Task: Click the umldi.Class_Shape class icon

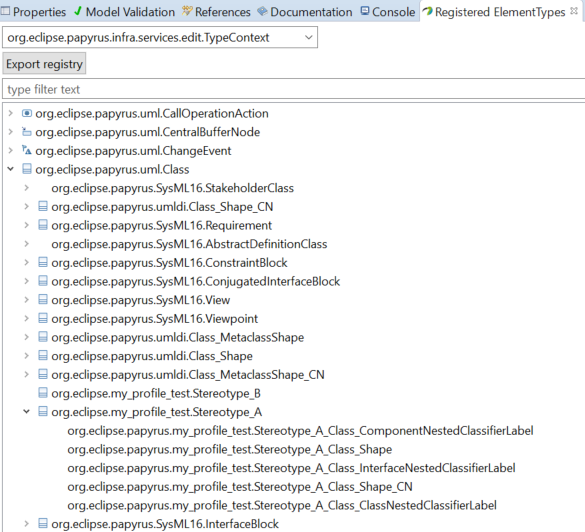Action: [x=43, y=355]
